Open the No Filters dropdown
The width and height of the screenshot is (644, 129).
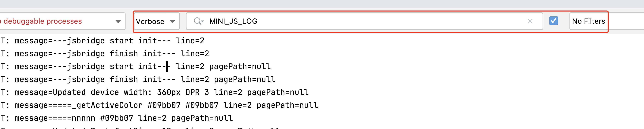tap(589, 21)
